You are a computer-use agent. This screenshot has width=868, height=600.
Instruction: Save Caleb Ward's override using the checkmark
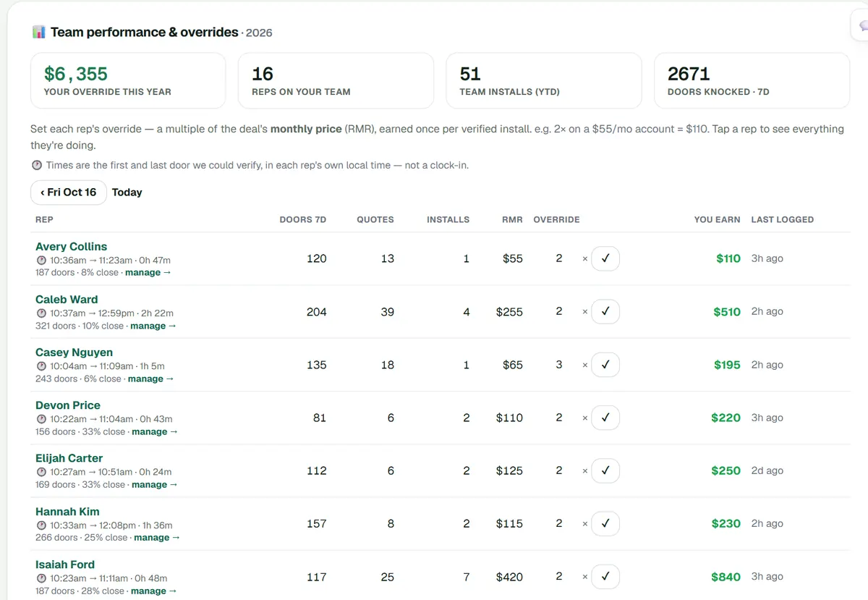(605, 311)
